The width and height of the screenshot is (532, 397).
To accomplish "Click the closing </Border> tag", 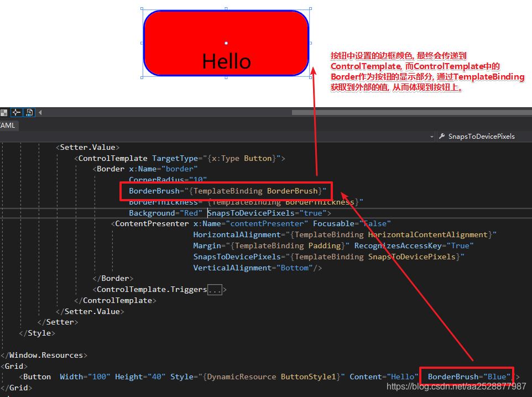I will pyautogui.click(x=113, y=279).
